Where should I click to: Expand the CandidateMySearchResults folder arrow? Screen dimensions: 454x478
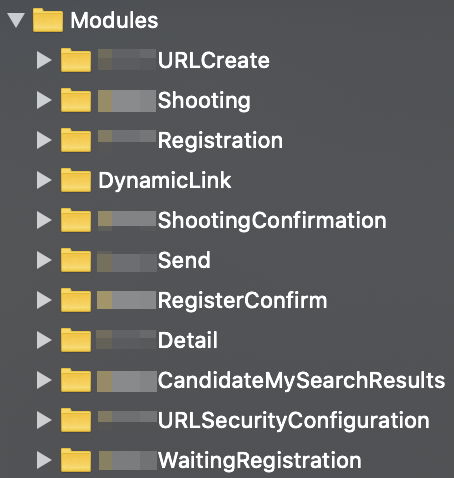click(44, 380)
